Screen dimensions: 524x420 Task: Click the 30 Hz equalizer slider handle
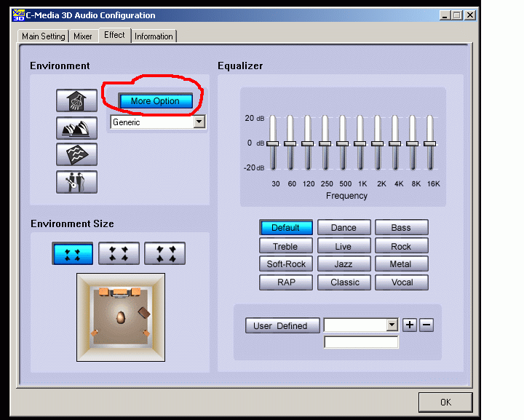tap(273, 143)
